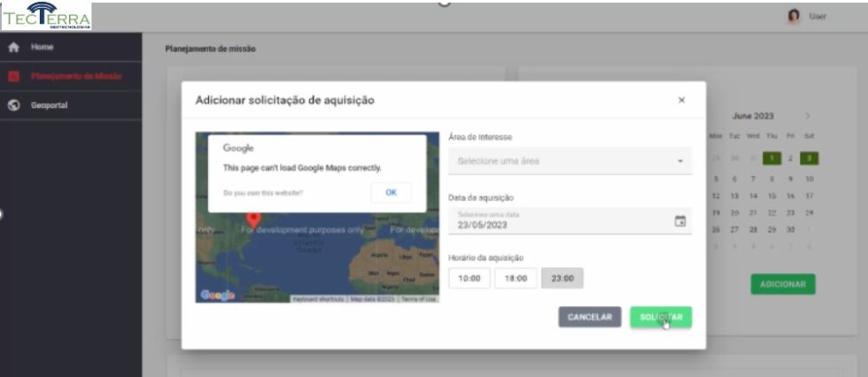This screenshot has width=868, height=377.
Task: Select the 18:00 acquisition time
Action: coord(515,278)
